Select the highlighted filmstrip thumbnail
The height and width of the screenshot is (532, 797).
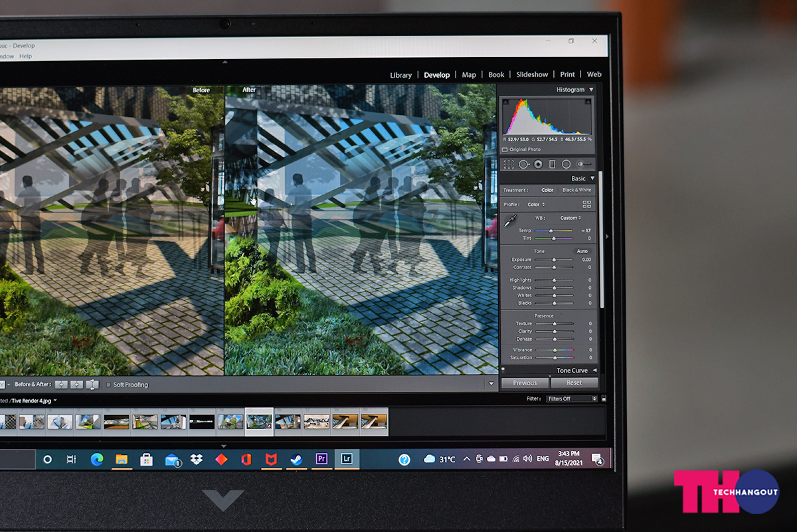(259, 422)
